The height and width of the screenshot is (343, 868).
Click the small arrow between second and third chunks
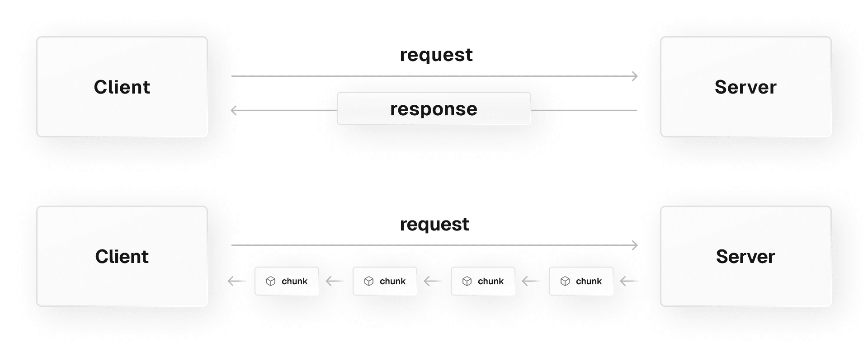pos(433,281)
